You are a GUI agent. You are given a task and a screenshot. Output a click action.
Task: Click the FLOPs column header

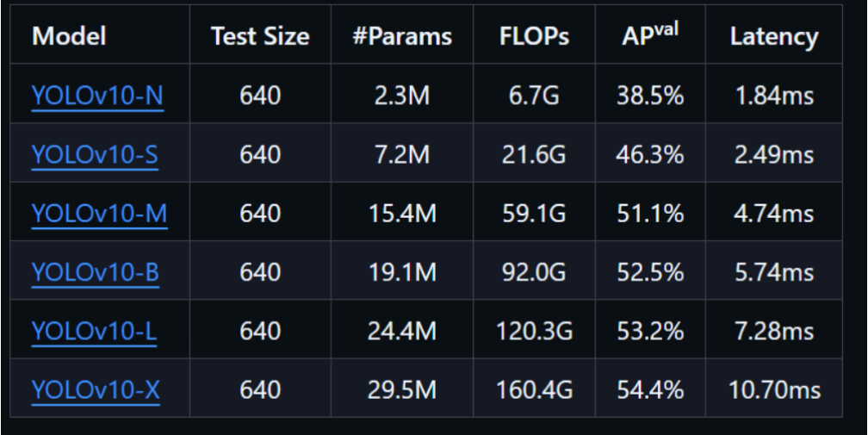534,37
